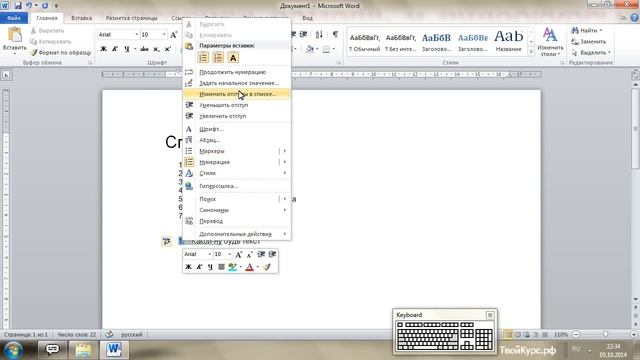Click format painter brush in mini toolbar
The image size is (640, 360).
[267, 267]
